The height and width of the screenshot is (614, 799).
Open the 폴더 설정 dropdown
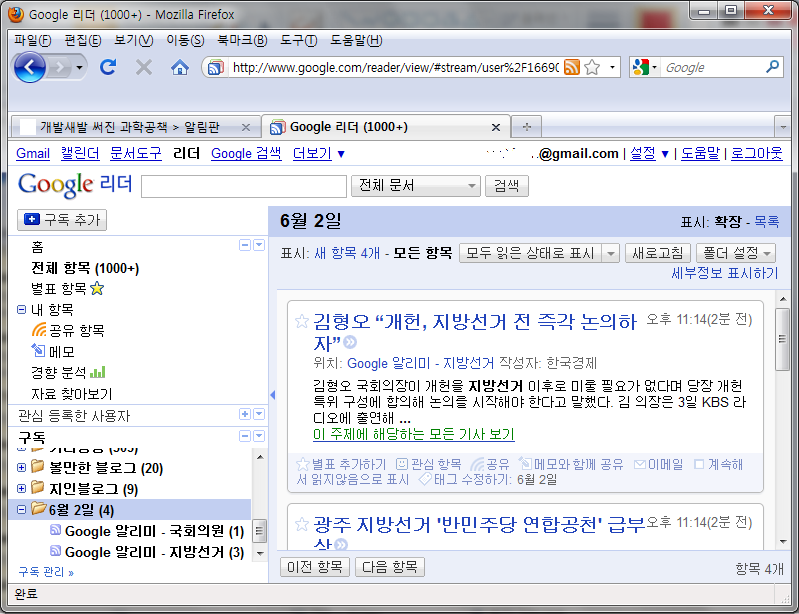(x=736, y=253)
